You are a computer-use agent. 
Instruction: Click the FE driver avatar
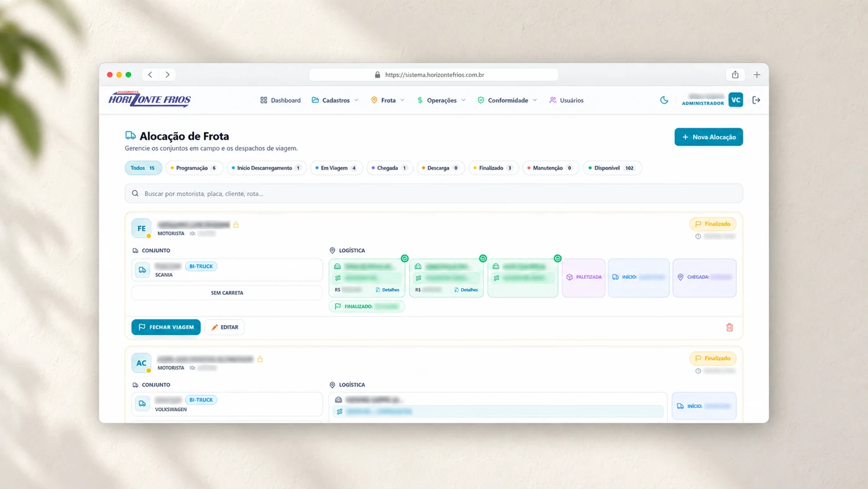[x=141, y=228]
